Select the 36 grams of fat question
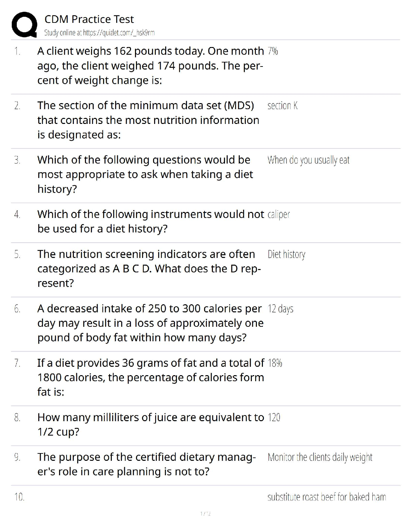This screenshot has width=411, height=532. (150, 377)
